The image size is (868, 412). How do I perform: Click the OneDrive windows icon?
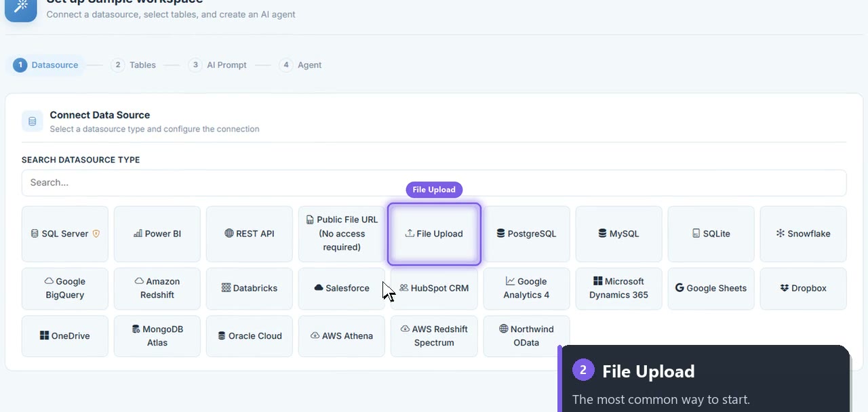point(44,335)
